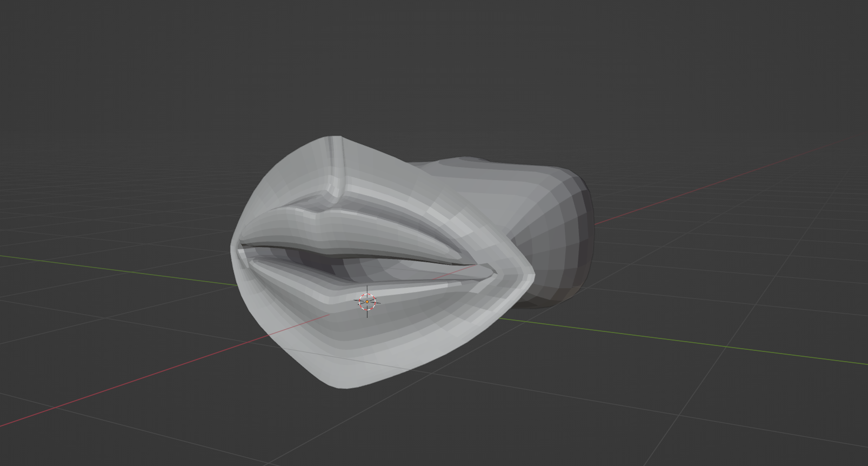Click the 3D cursor crosshair
868x466 pixels.
click(367, 302)
